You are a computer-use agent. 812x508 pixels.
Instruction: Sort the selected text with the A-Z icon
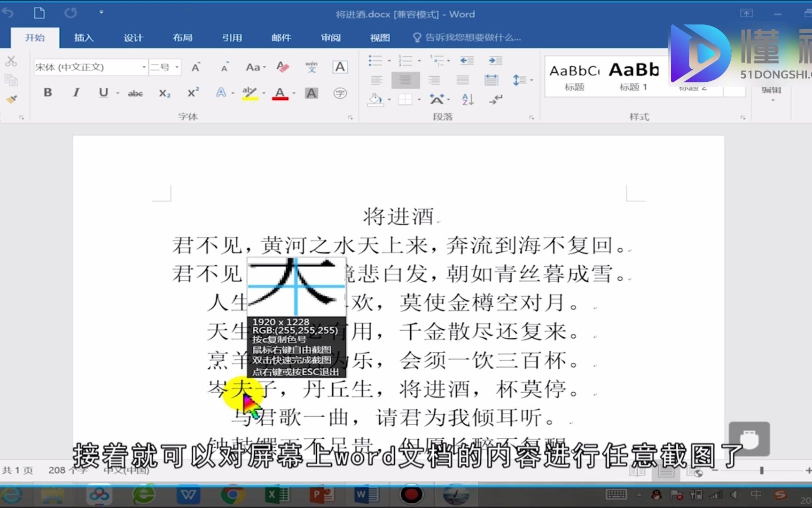coord(468,99)
